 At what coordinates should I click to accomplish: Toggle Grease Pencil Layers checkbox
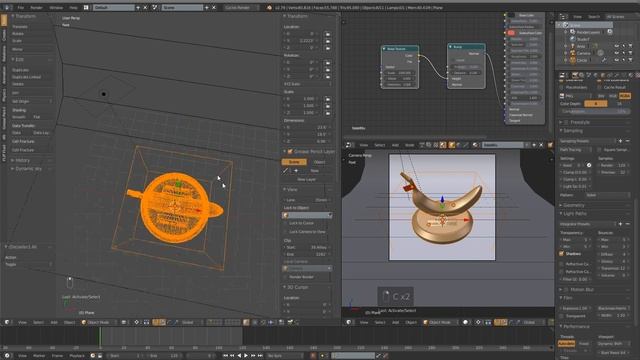(x=290, y=151)
